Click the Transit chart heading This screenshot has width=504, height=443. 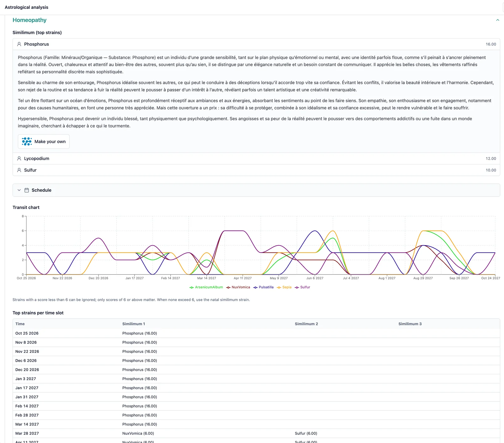[x=26, y=207]
